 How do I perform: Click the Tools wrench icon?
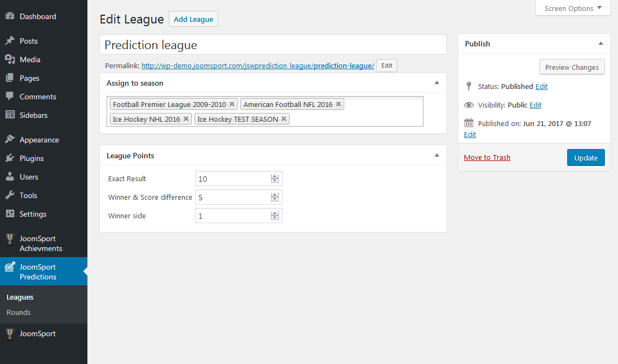pyautogui.click(x=10, y=195)
